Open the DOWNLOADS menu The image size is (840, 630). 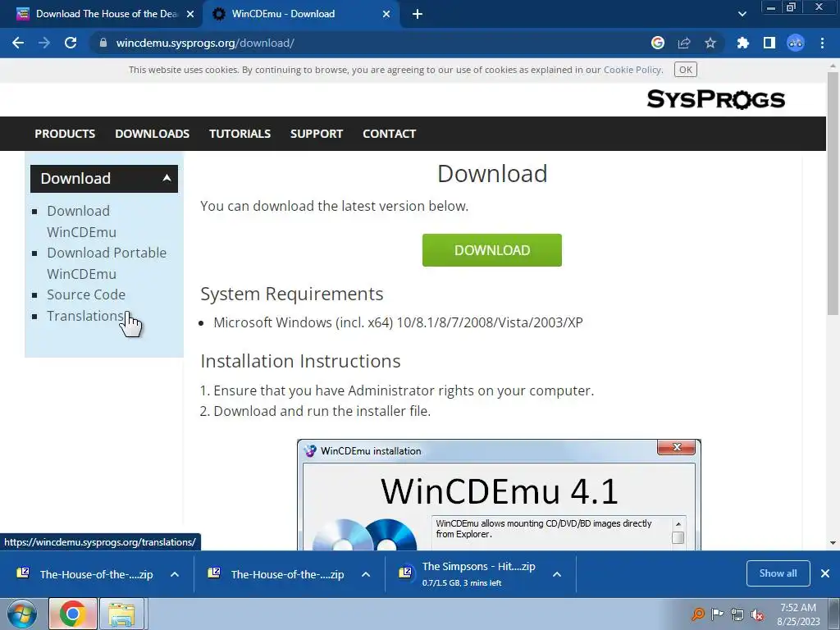coord(152,134)
